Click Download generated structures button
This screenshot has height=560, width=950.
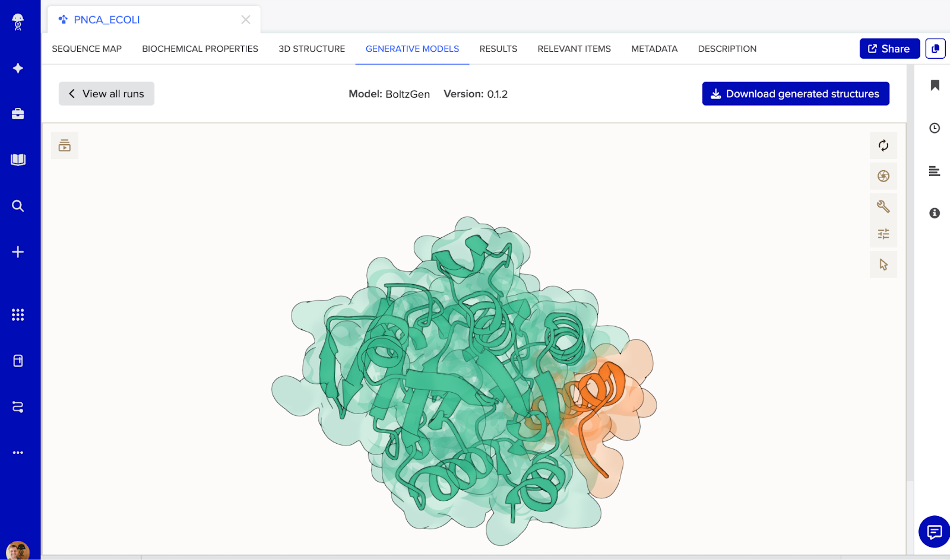coord(795,94)
